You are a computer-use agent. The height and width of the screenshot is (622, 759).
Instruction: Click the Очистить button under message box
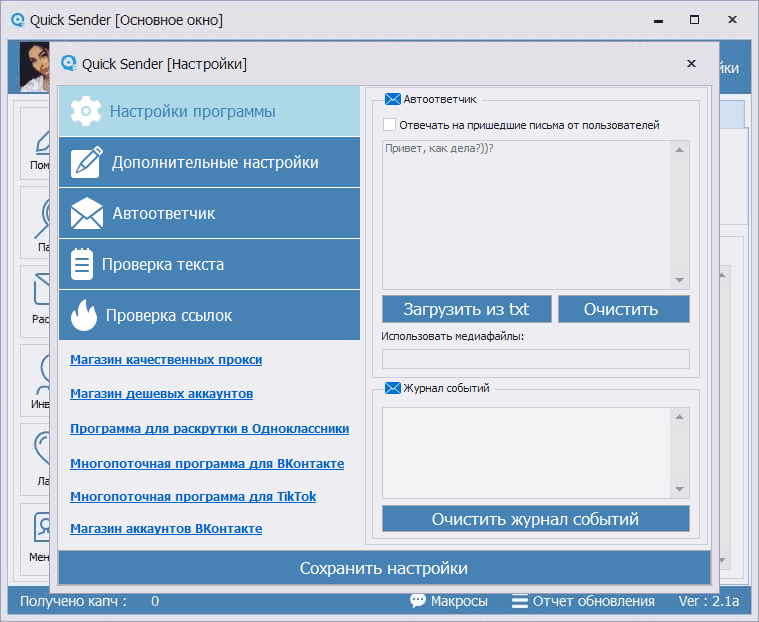pos(624,309)
